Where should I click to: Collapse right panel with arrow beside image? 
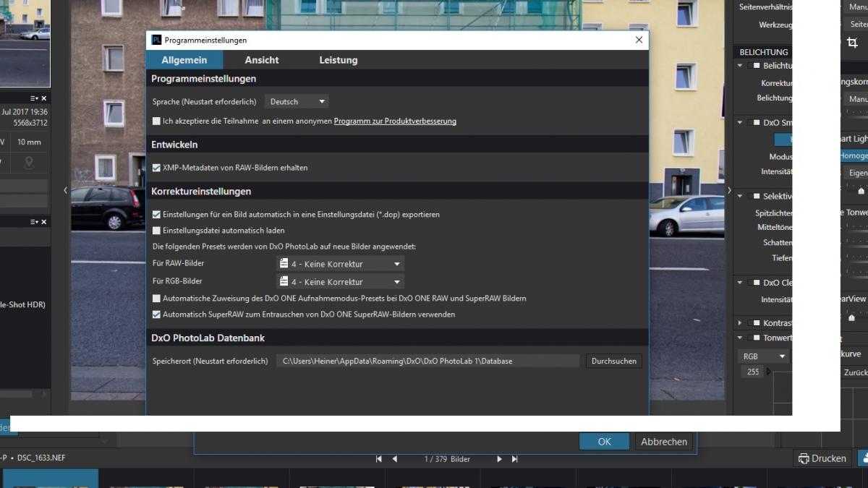click(x=728, y=190)
